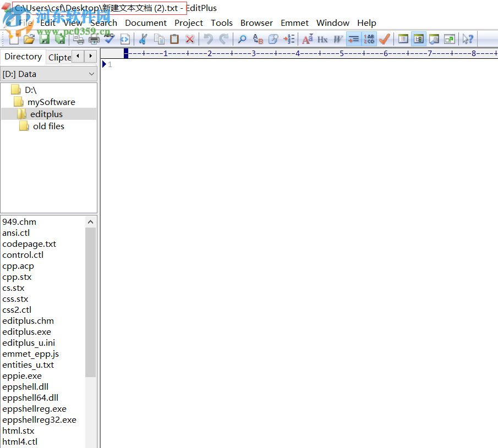Redo the last action
Viewport: 498px width, 448px height.
tap(224, 39)
